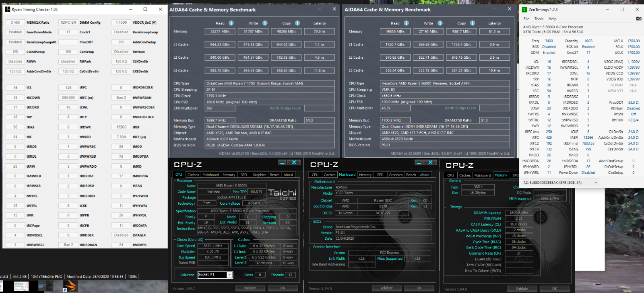Click tRFC (ns) value 250.000 in Ryzen Timing Checker
This screenshot has height=298, width=644.
coord(68,97)
